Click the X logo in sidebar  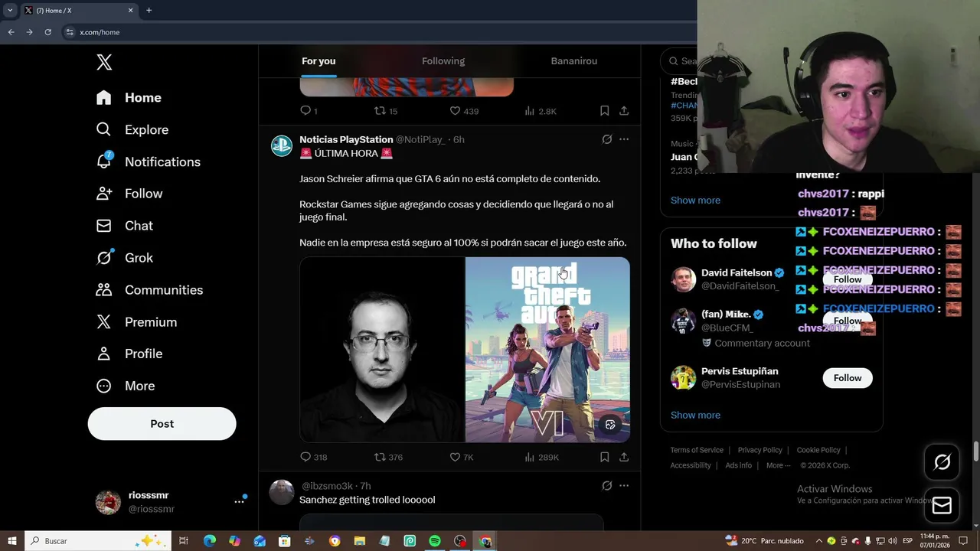tap(104, 63)
